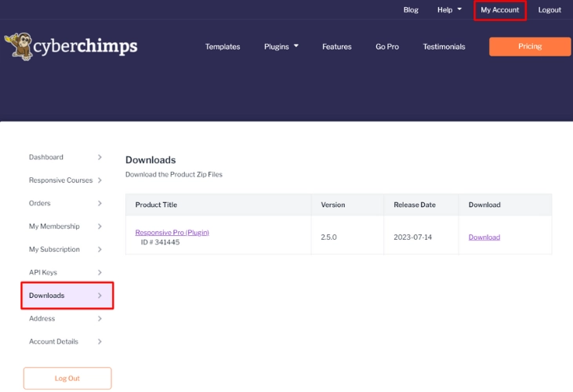Select Address in account sidebar
This screenshot has height=392, width=573.
coord(42,318)
